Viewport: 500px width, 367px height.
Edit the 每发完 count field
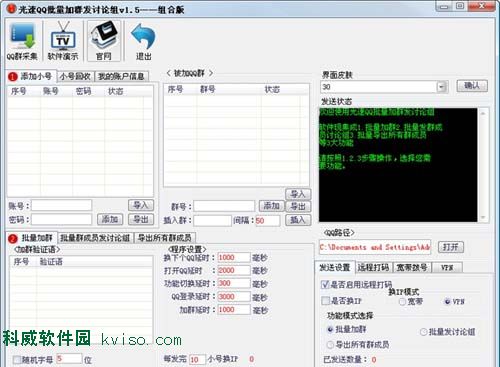tap(197, 360)
